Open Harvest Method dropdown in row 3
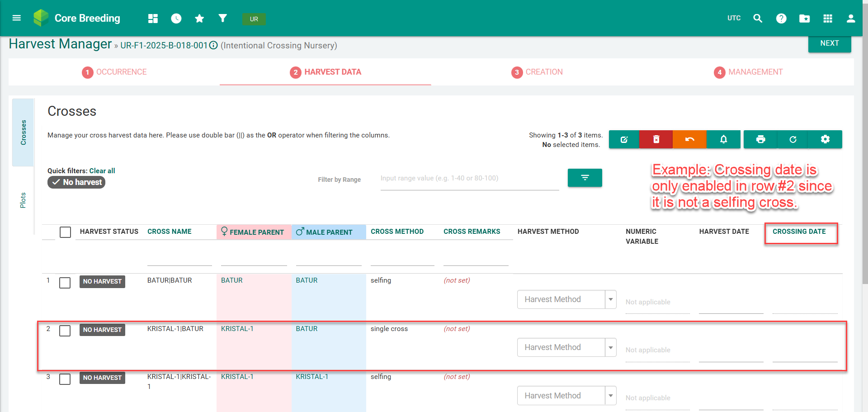The width and height of the screenshot is (868, 412). click(566, 396)
